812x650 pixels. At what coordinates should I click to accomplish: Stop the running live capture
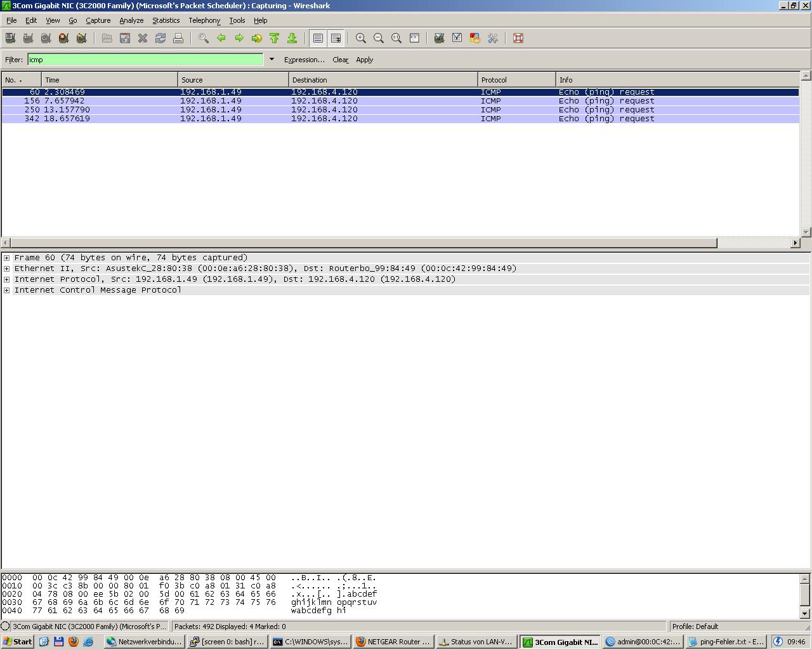[63, 38]
